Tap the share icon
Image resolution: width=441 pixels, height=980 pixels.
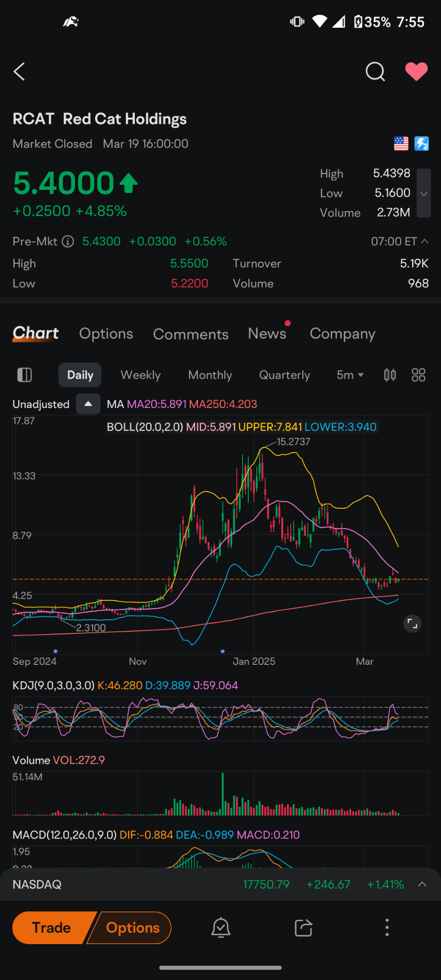[x=303, y=928]
